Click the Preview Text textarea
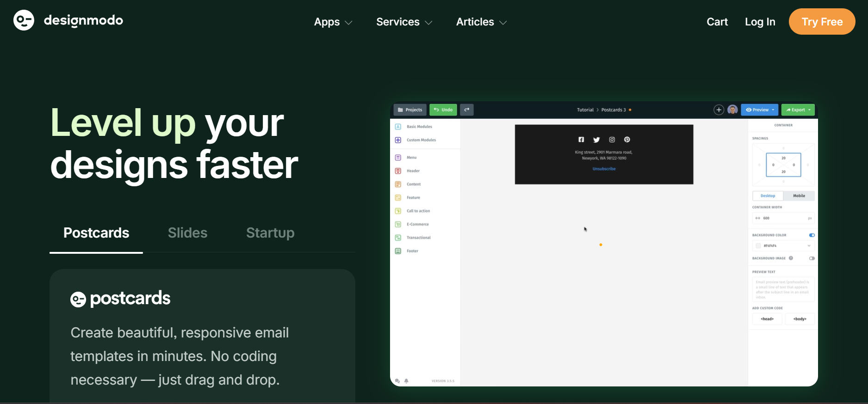 tap(783, 289)
